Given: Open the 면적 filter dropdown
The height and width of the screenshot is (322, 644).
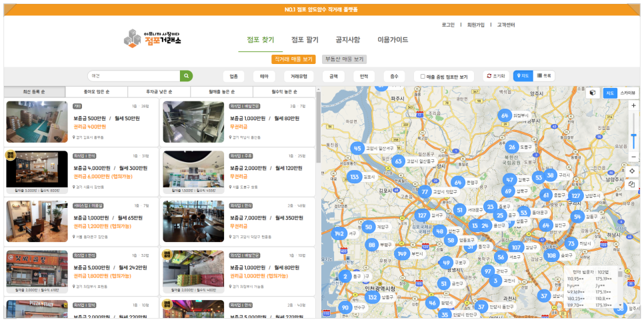Looking at the screenshot, I should point(364,77).
